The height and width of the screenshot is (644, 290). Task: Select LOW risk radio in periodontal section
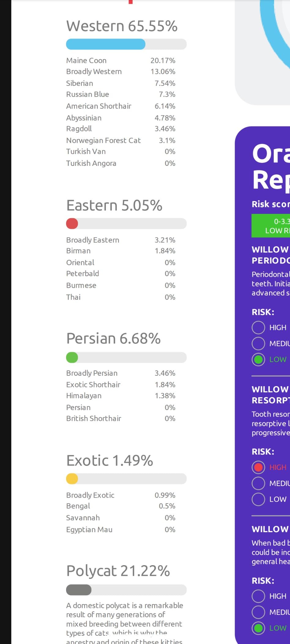[x=258, y=360]
